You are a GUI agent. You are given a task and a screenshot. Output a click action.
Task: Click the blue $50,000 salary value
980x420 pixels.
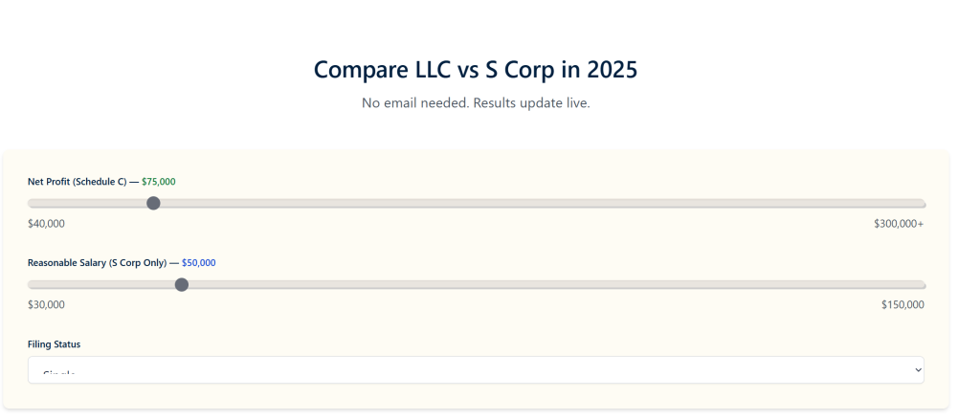[x=199, y=263]
